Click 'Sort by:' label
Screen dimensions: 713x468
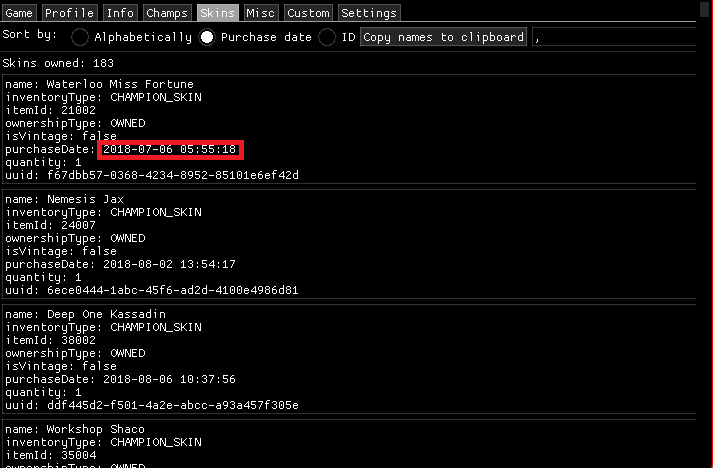30,35
